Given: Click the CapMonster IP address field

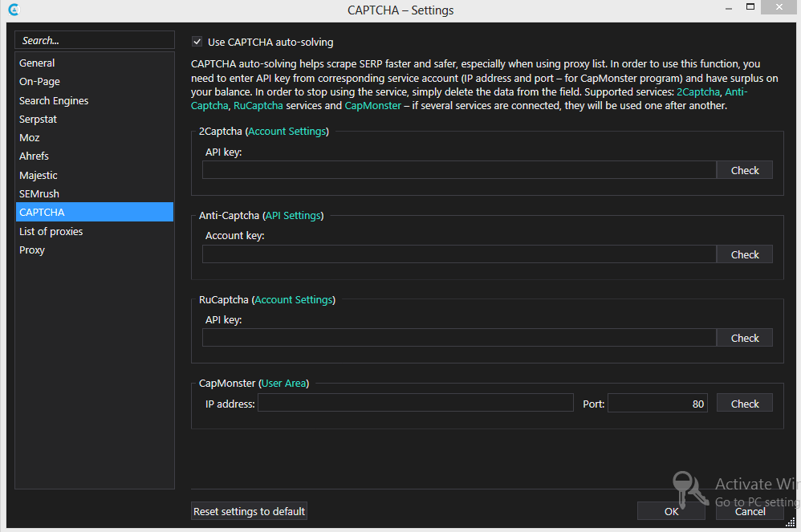Looking at the screenshot, I should point(415,403).
